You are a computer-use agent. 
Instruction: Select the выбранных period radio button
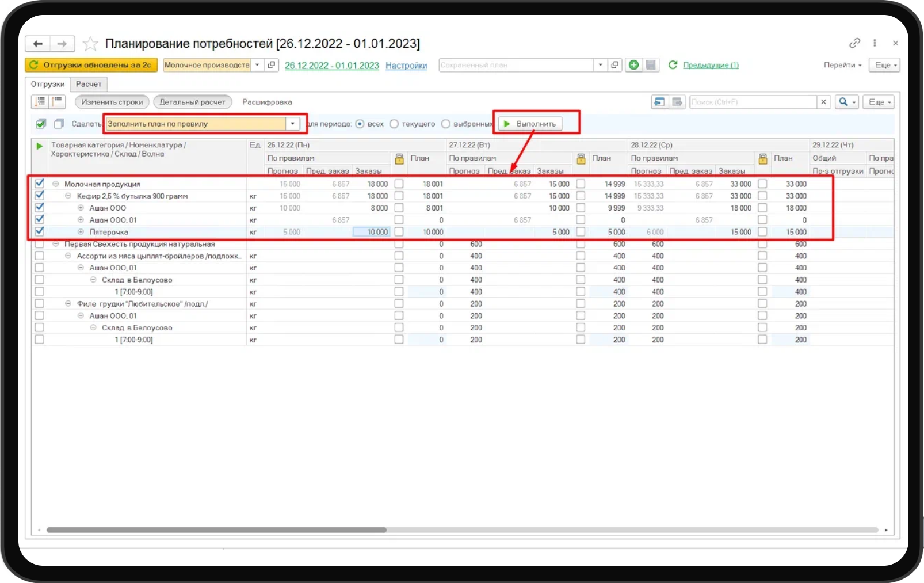[x=446, y=124]
